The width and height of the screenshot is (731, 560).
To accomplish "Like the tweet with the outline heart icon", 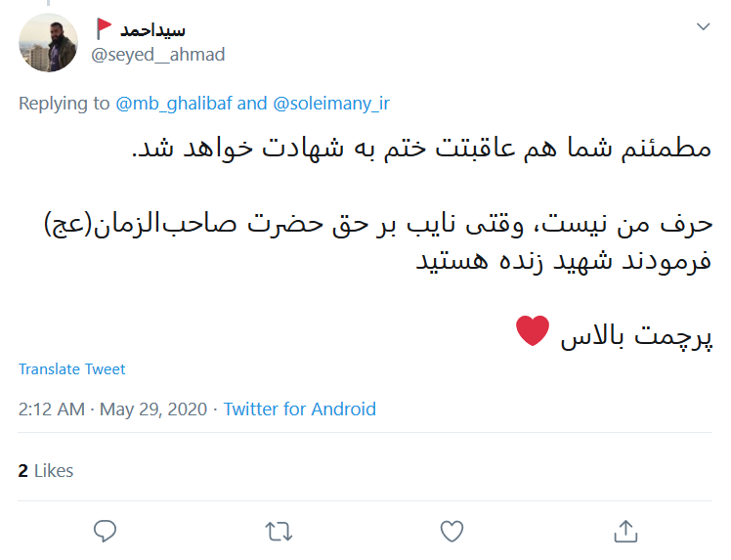I will (x=451, y=530).
